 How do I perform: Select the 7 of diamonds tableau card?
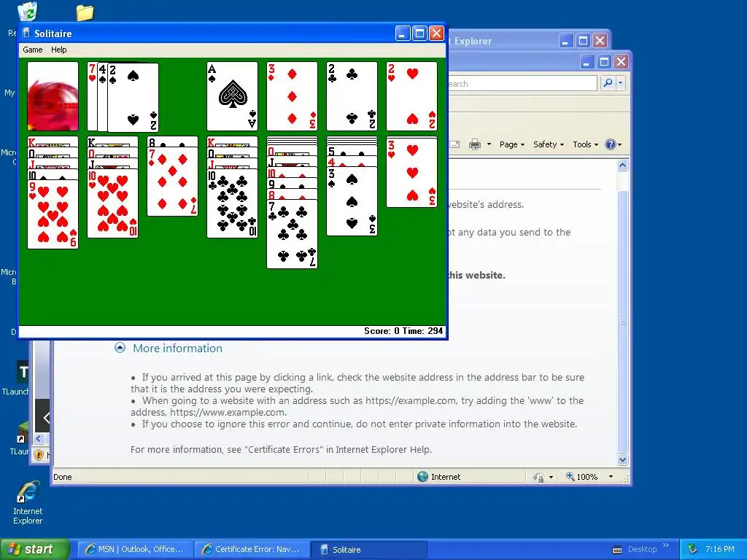[x=172, y=182]
